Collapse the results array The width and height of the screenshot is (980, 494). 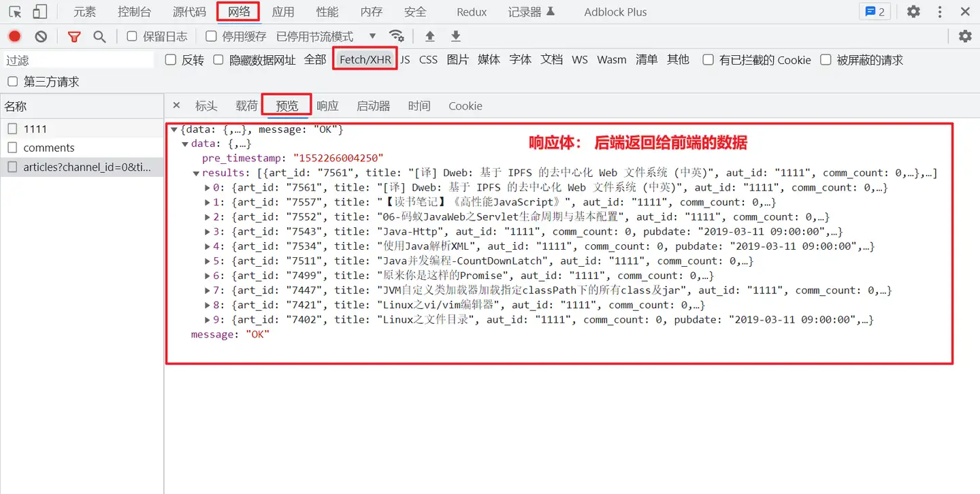point(197,174)
